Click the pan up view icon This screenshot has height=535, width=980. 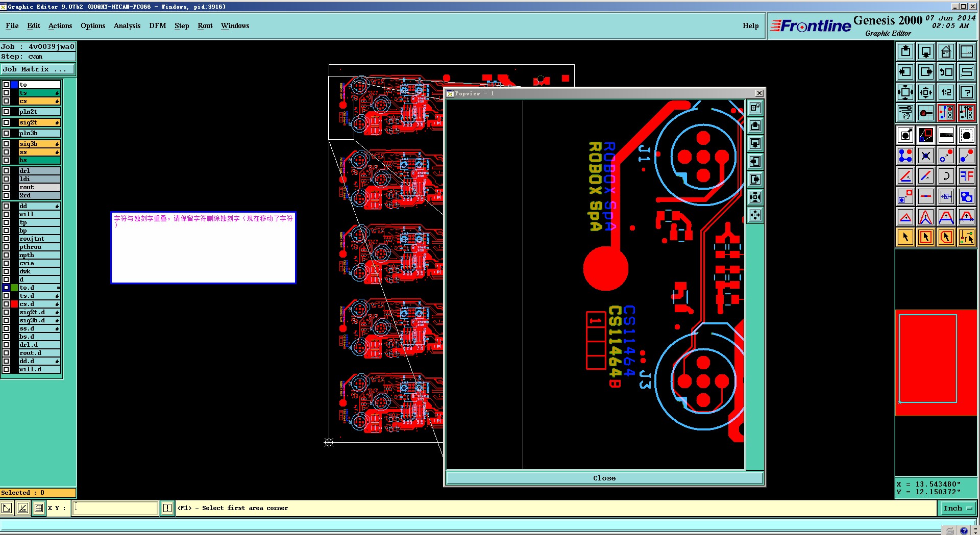point(905,52)
